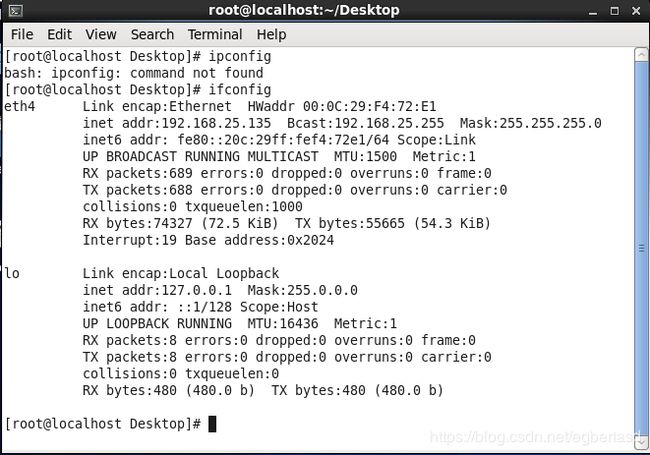650x455 pixels.
Task: Open the Terminal menu
Action: click(215, 34)
